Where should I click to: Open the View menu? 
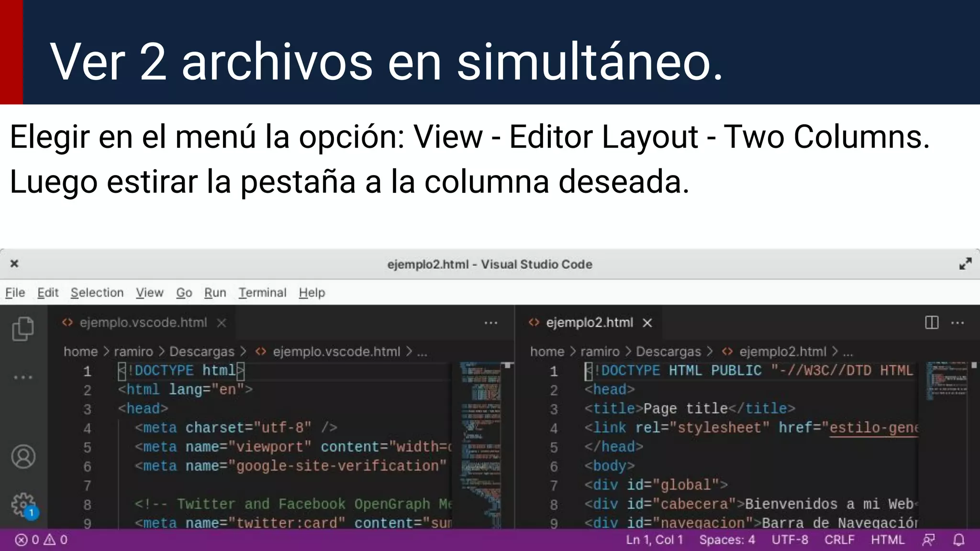point(150,293)
